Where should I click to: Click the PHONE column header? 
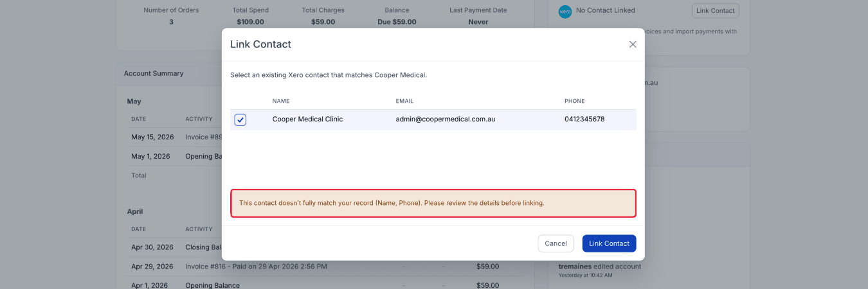(x=575, y=101)
